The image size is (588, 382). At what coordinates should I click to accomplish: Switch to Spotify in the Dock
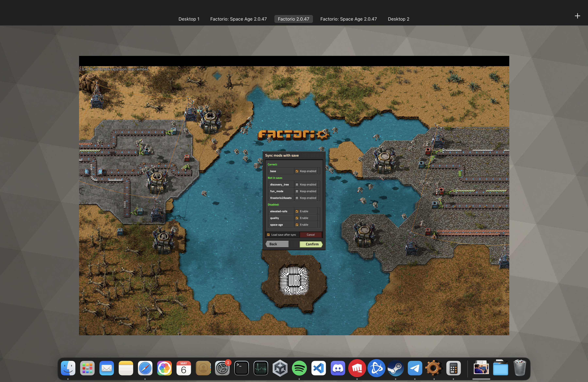click(299, 368)
